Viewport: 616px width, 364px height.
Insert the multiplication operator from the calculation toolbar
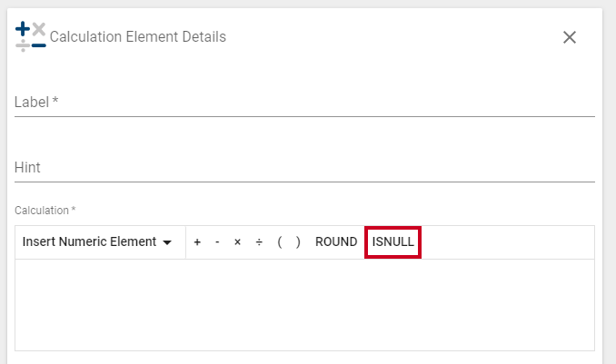pos(237,242)
